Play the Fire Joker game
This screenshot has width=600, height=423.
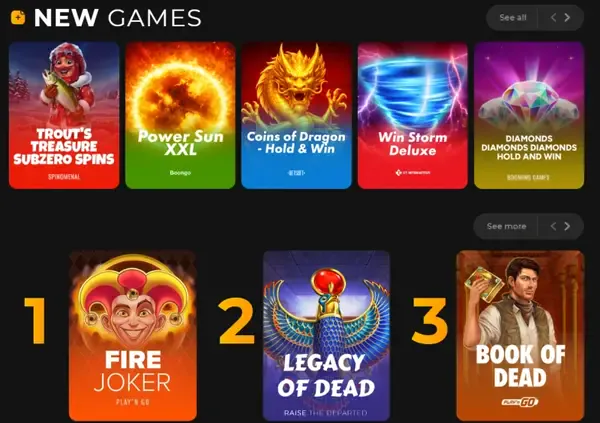pos(133,336)
